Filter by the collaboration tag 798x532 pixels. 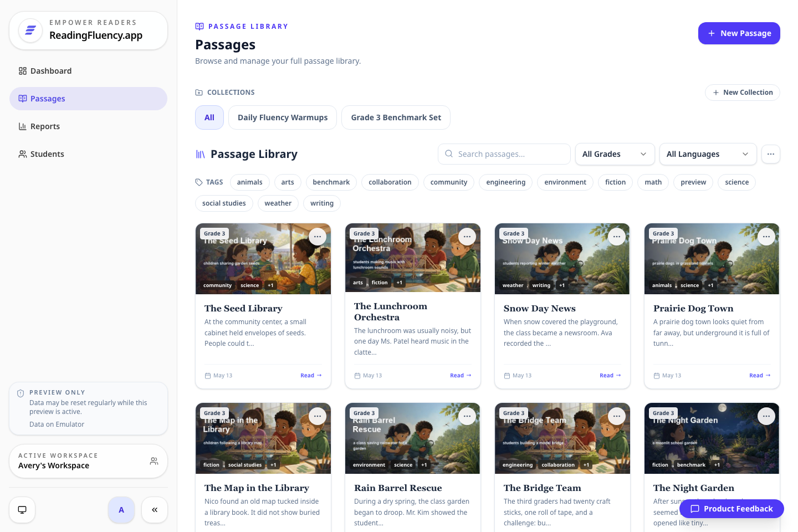[390, 182]
